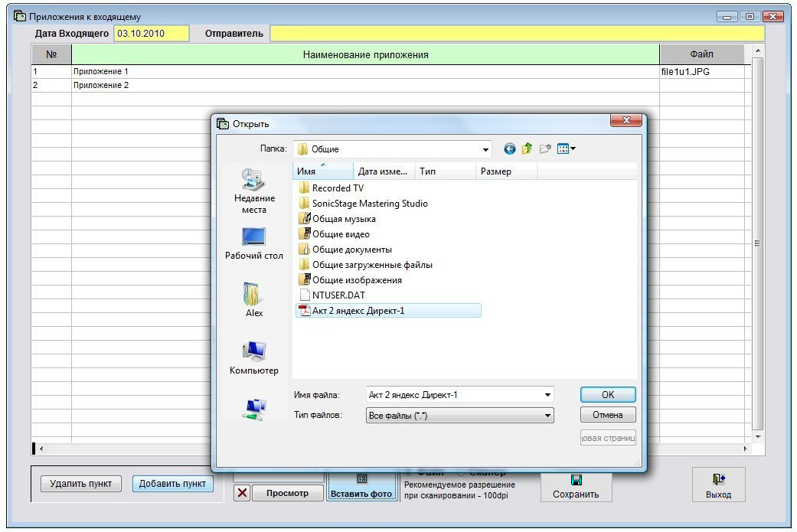Click the Back arrow in Open dialog
The width and height of the screenshot is (797, 532).
point(509,149)
